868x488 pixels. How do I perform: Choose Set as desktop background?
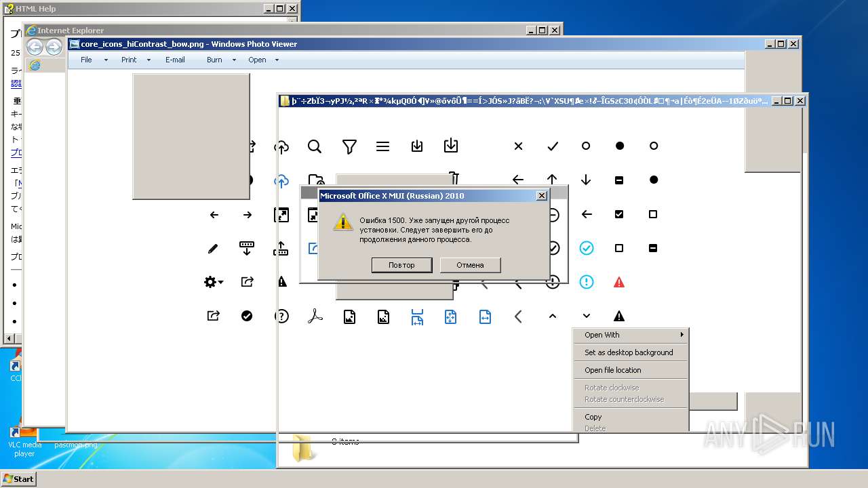[631, 352]
